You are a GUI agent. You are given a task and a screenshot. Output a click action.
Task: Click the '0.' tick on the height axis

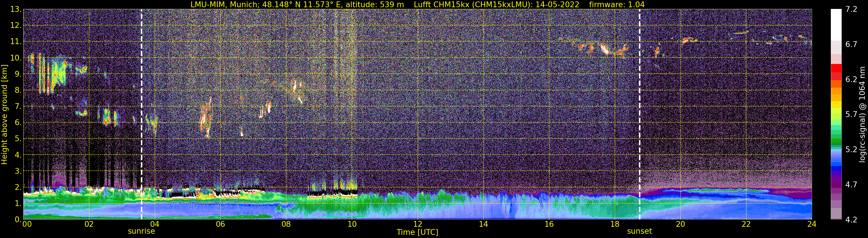point(18,220)
